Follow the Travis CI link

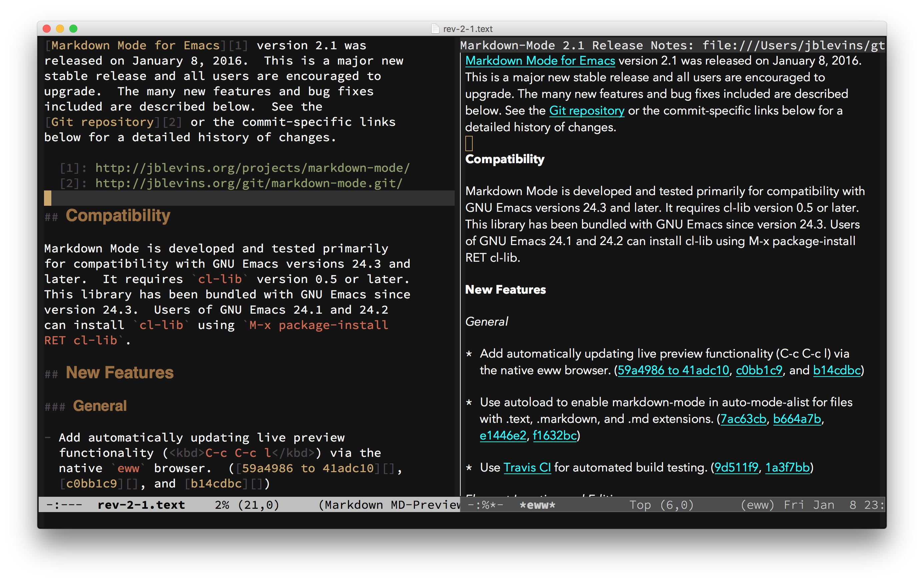527,467
